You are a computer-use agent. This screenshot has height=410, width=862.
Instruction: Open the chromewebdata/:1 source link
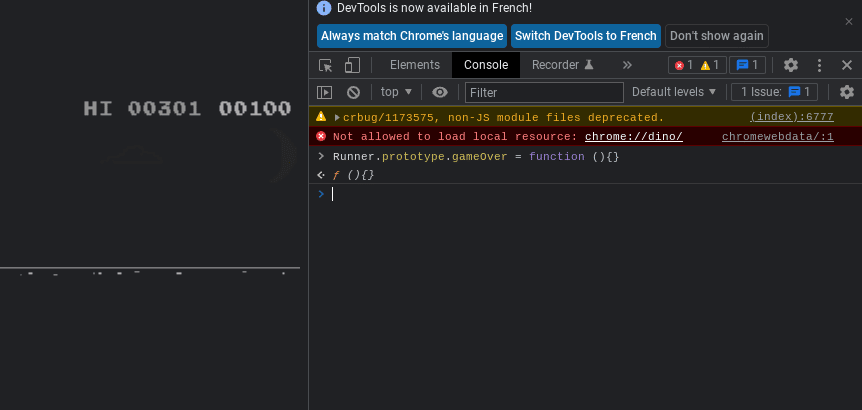click(x=777, y=136)
